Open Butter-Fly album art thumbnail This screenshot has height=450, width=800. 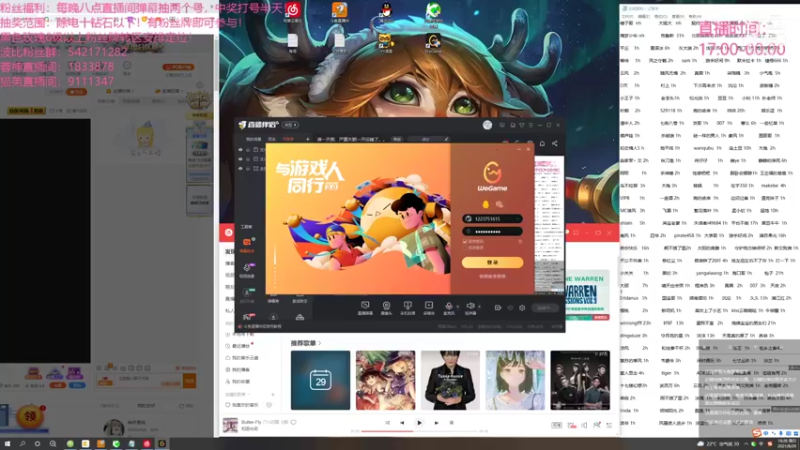(230, 425)
